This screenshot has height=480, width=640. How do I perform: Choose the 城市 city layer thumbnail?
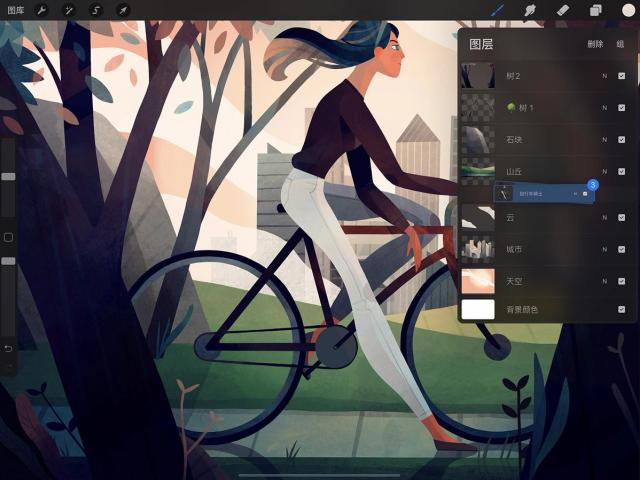click(478, 249)
